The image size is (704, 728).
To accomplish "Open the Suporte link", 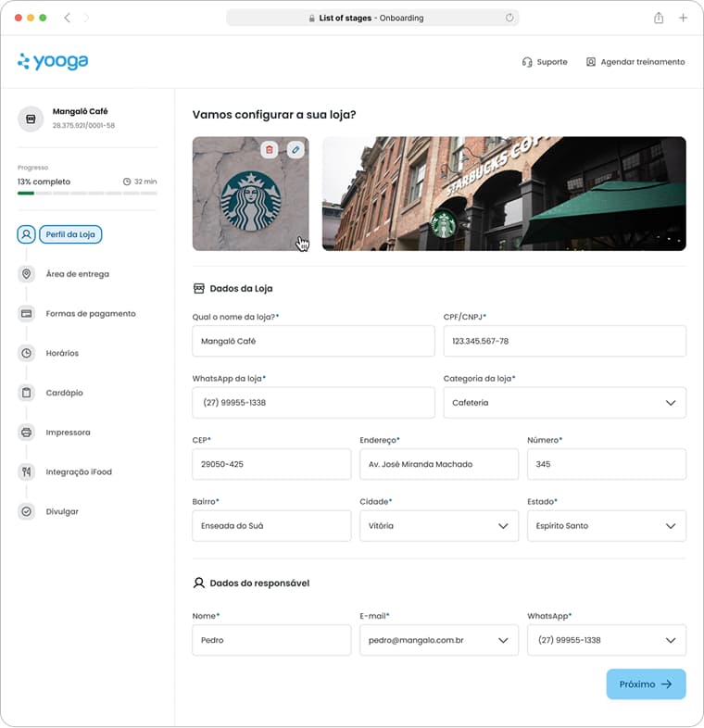I will tap(545, 62).
